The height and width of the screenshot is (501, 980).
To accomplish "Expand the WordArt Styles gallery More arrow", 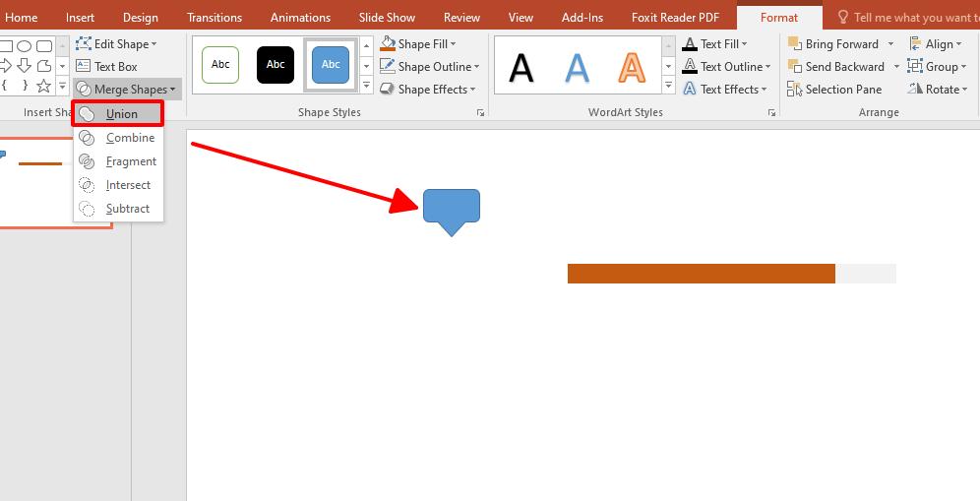I will point(669,85).
